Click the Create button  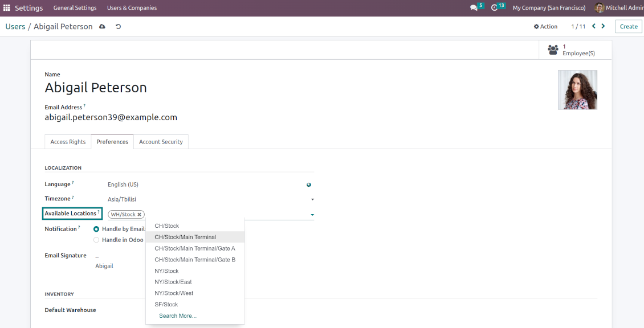[x=629, y=26]
